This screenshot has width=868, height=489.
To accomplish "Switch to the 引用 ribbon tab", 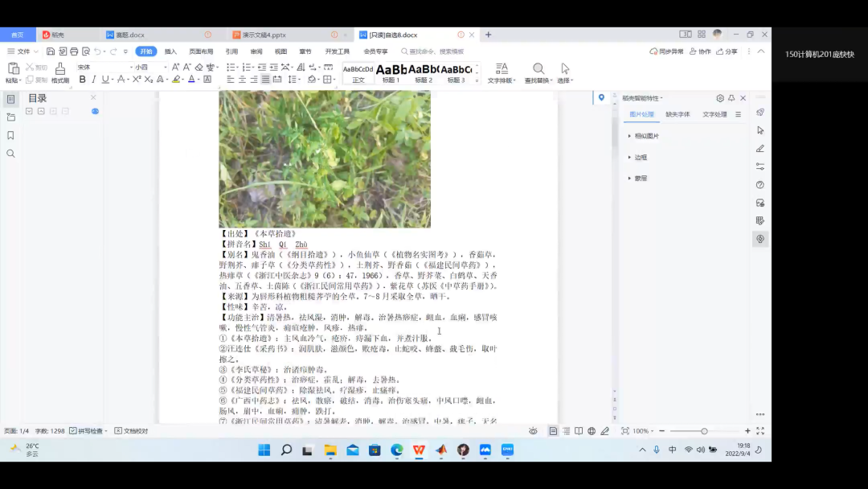I will pyautogui.click(x=231, y=51).
